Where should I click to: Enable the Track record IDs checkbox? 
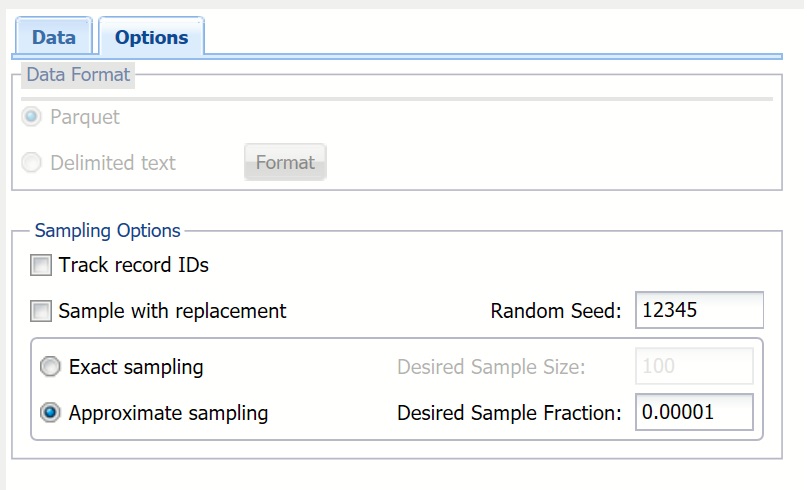coord(41,266)
